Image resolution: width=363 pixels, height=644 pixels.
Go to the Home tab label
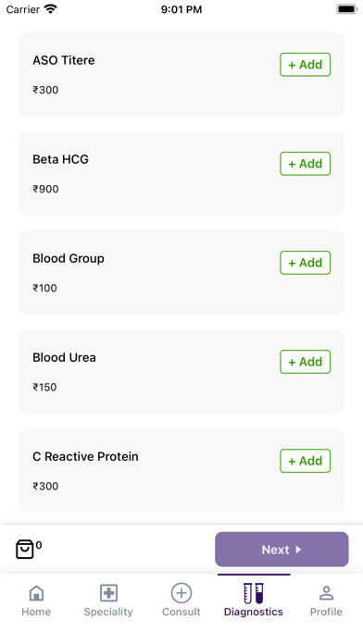(x=36, y=612)
